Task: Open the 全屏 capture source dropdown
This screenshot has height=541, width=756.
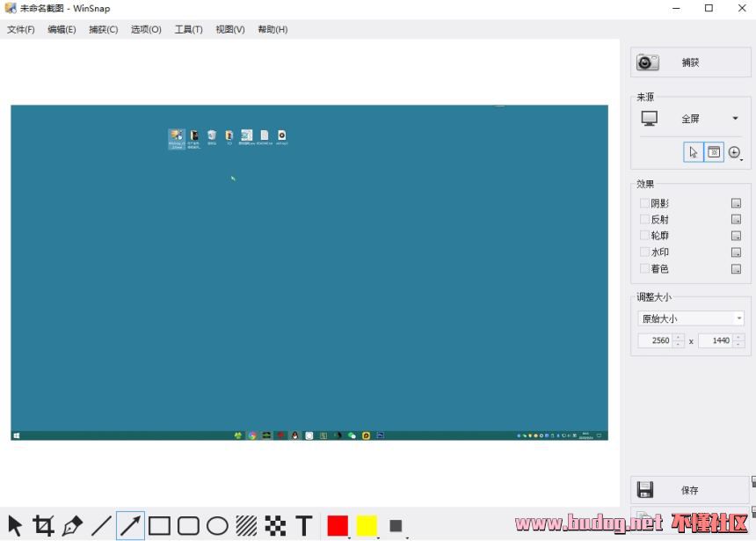Action: (x=691, y=119)
